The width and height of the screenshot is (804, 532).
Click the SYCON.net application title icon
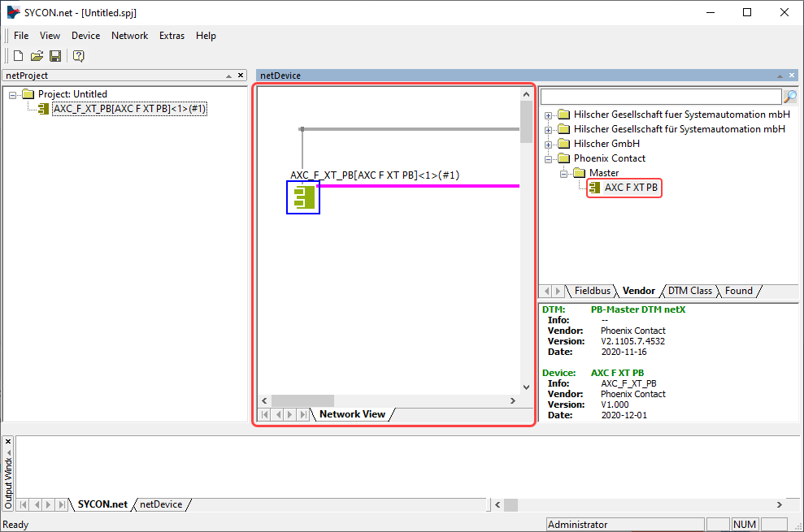pos(14,12)
